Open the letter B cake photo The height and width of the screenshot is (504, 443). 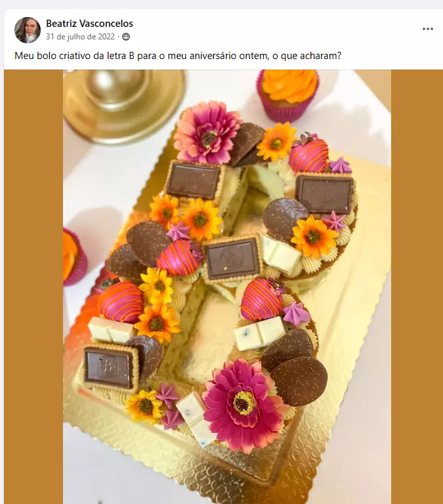click(227, 287)
